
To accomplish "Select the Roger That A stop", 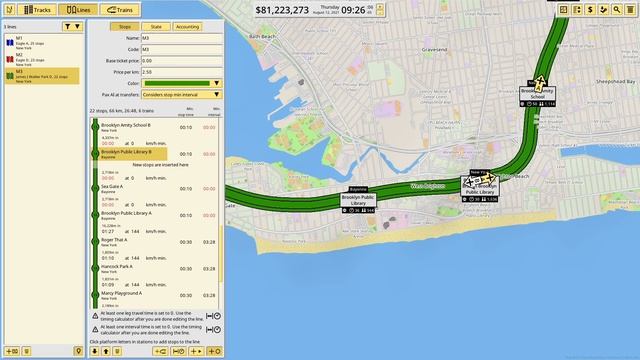I will pyautogui.click(x=130, y=242).
